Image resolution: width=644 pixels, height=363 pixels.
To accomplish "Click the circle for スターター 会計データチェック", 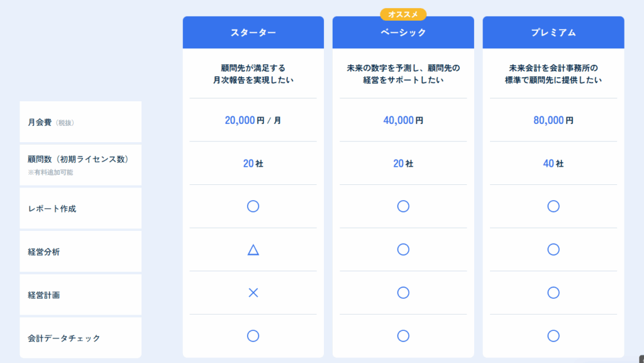I will click(253, 336).
